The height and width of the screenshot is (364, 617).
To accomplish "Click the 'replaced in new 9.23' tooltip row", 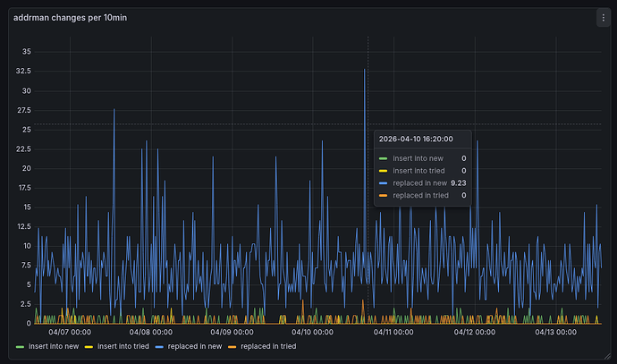I will pos(421,182).
